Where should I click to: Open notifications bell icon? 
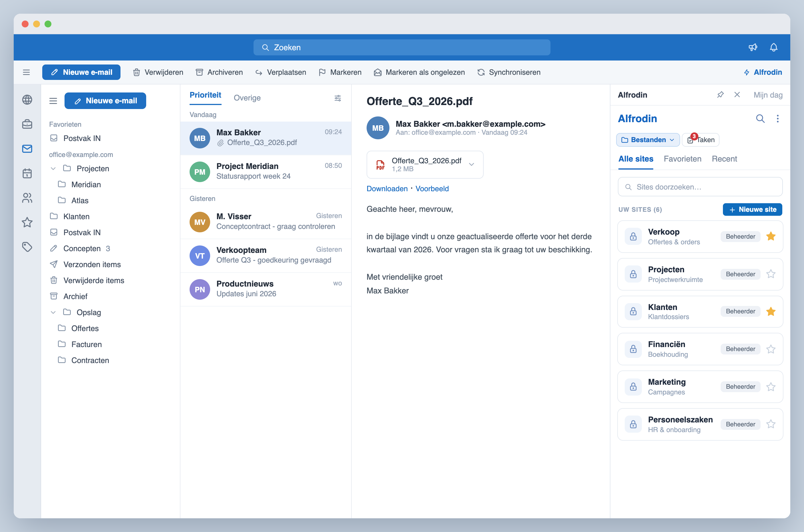pyautogui.click(x=773, y=47)
